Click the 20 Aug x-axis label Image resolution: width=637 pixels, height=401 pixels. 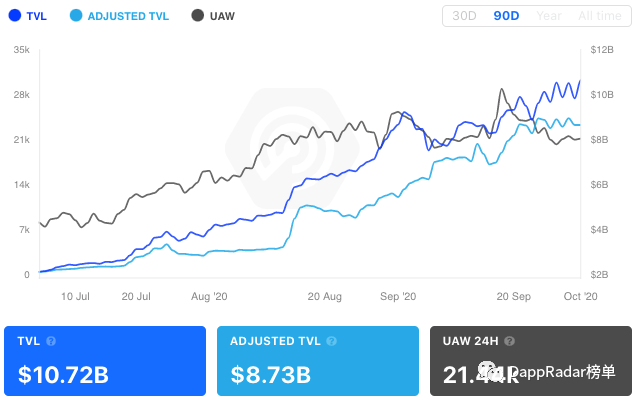325,296
